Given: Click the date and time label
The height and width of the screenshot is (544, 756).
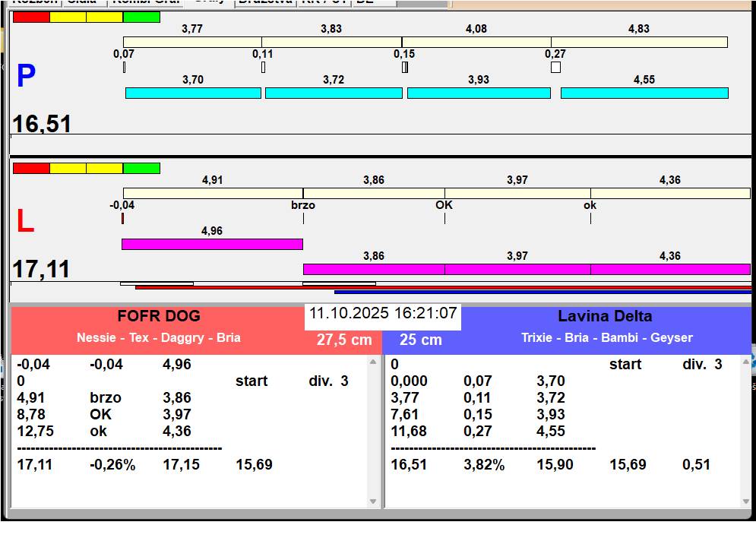Looking at the screenshot, I should [x=383, y=313].
